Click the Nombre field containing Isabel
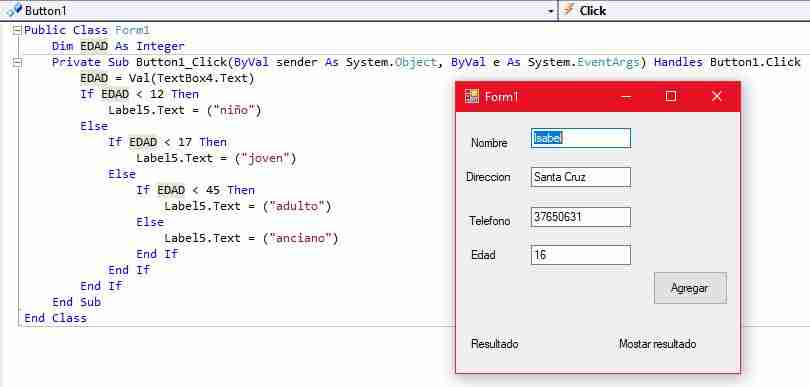The image size is (810, 387). click(581, 138)
